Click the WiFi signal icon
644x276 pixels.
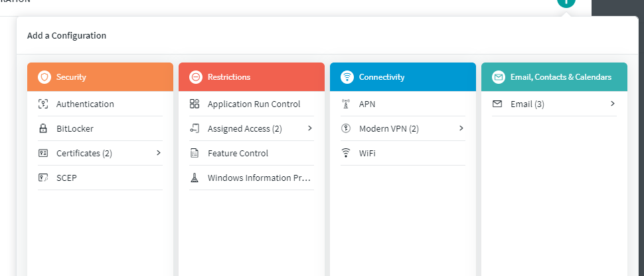346,153
